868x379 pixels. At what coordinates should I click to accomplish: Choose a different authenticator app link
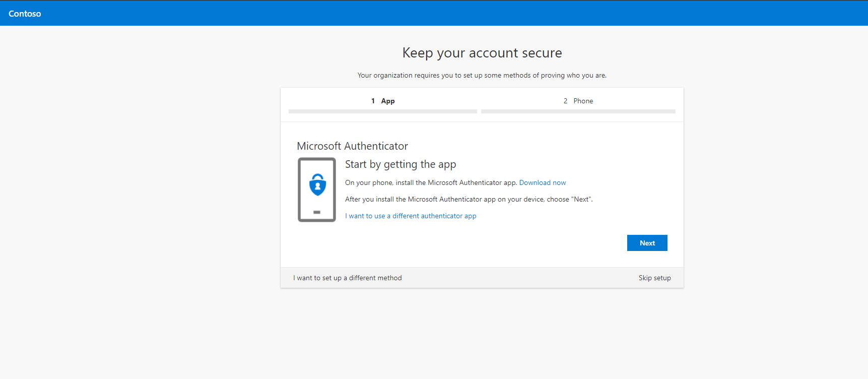[411, 216]
